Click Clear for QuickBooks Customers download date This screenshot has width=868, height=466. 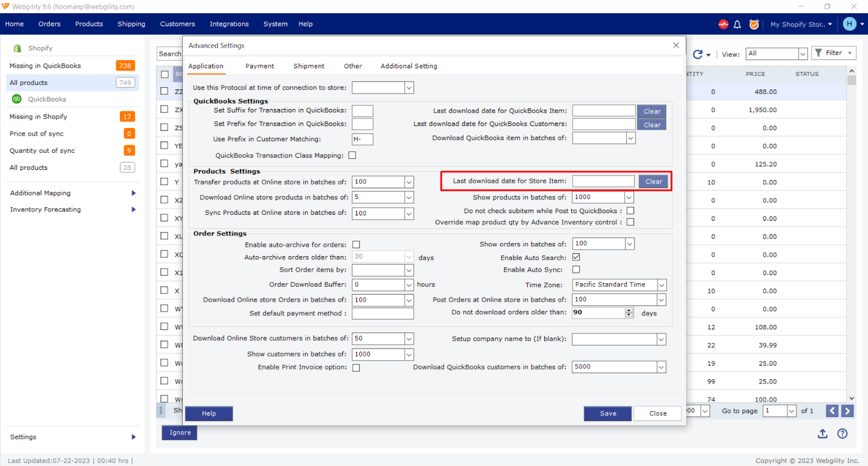click(652, 125)
